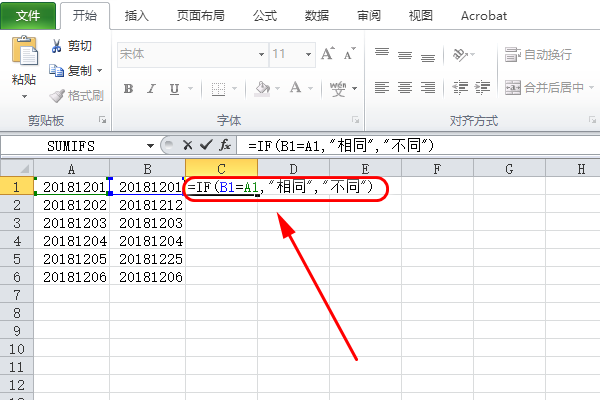Open Clipboard (剪贴板) dialog launcher
600x400 pixels.
pos(103,120)
